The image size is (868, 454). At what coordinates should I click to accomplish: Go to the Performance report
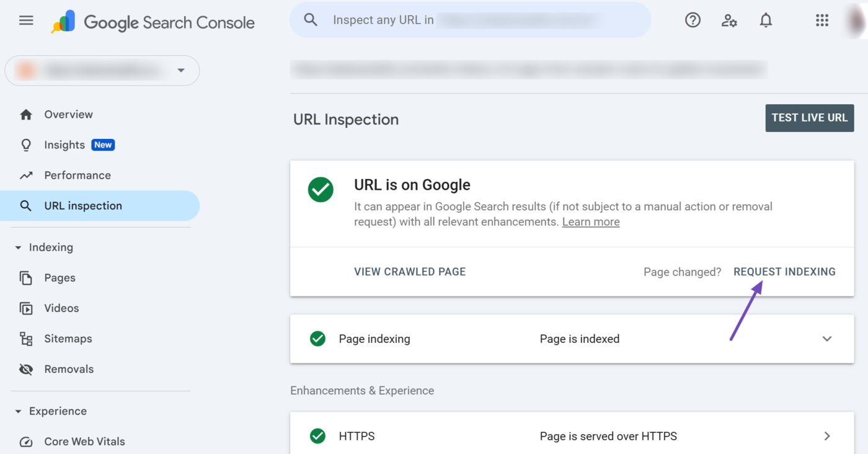tap(77, 176)
